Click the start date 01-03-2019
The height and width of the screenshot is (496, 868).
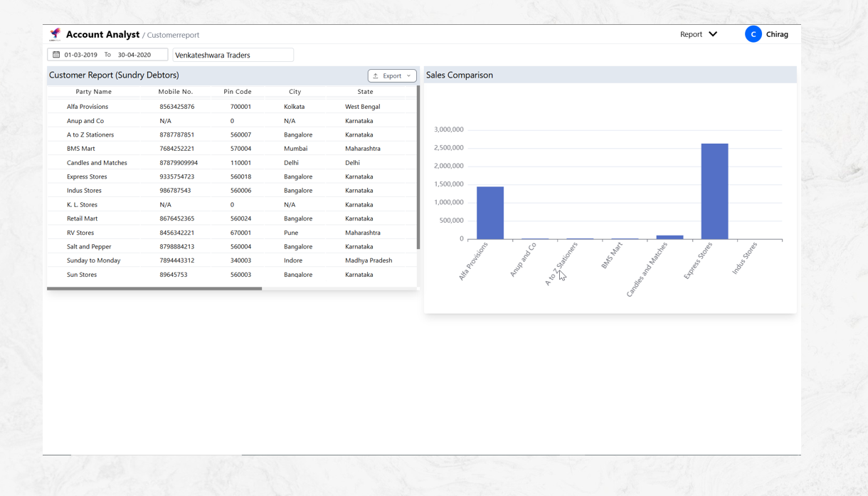pos(81,55)
